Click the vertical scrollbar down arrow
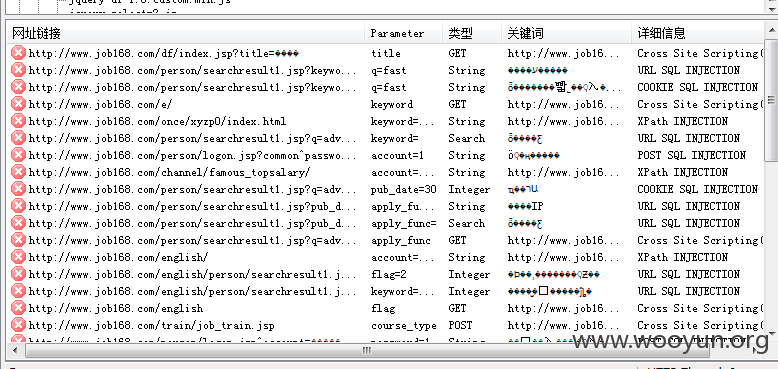This screenshot has width=778, height=369. coord(771,333)
